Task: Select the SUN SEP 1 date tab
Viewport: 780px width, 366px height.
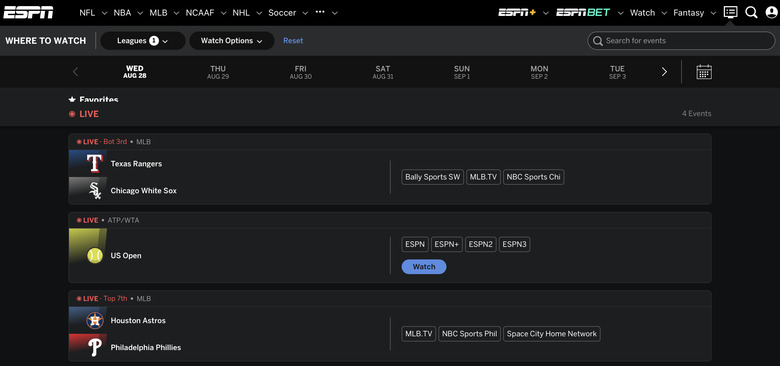Action: [462, 72]
